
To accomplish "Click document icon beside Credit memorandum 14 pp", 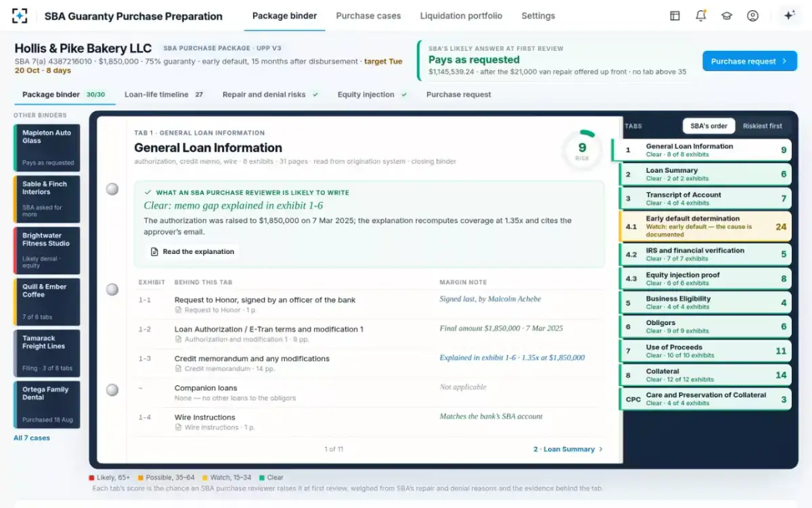I will point(179,368).
